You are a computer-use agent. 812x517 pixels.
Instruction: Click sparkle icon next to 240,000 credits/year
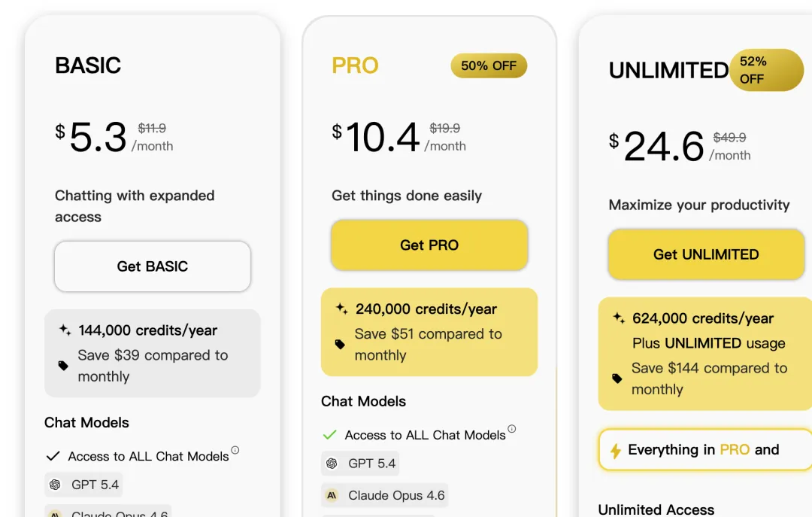tap(341, 309)
